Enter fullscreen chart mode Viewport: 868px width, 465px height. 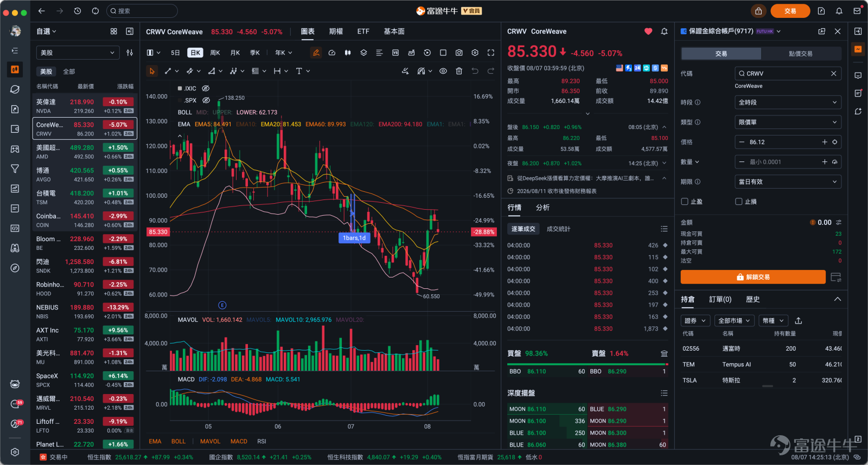point(490,53)
